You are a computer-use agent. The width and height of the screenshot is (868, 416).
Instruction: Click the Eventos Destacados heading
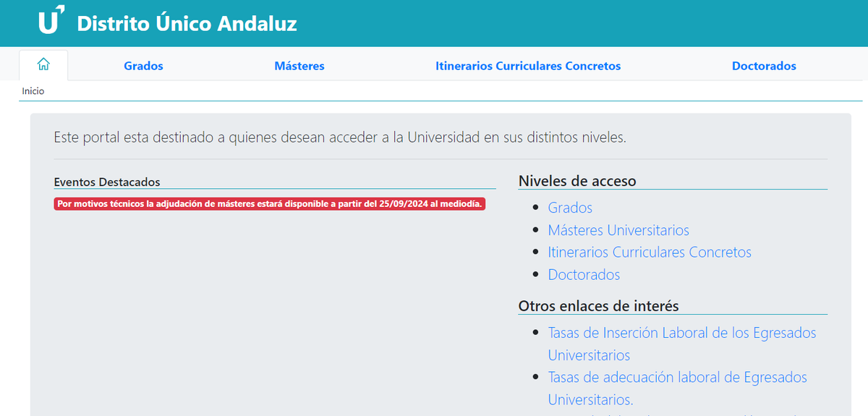(x=107, y=182)
